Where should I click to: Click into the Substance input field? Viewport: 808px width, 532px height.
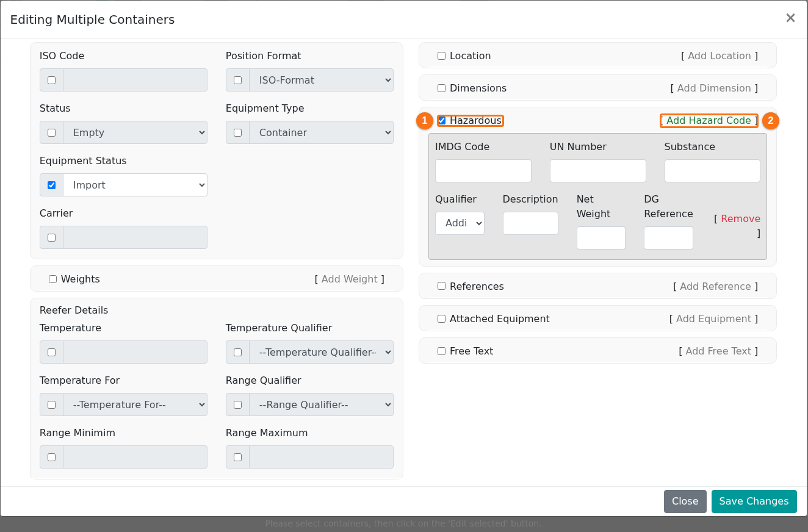[x=712, y=171]
